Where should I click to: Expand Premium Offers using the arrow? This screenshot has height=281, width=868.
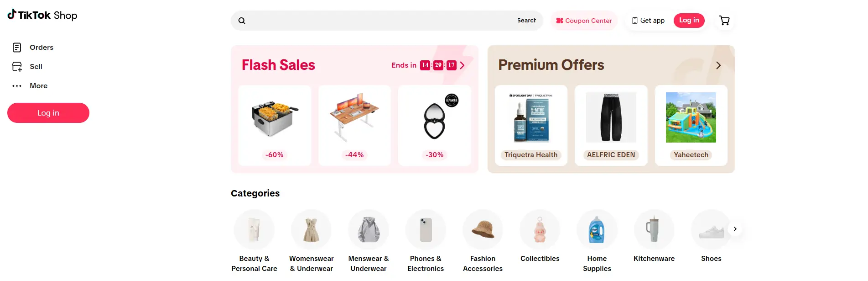coord(718,65)
